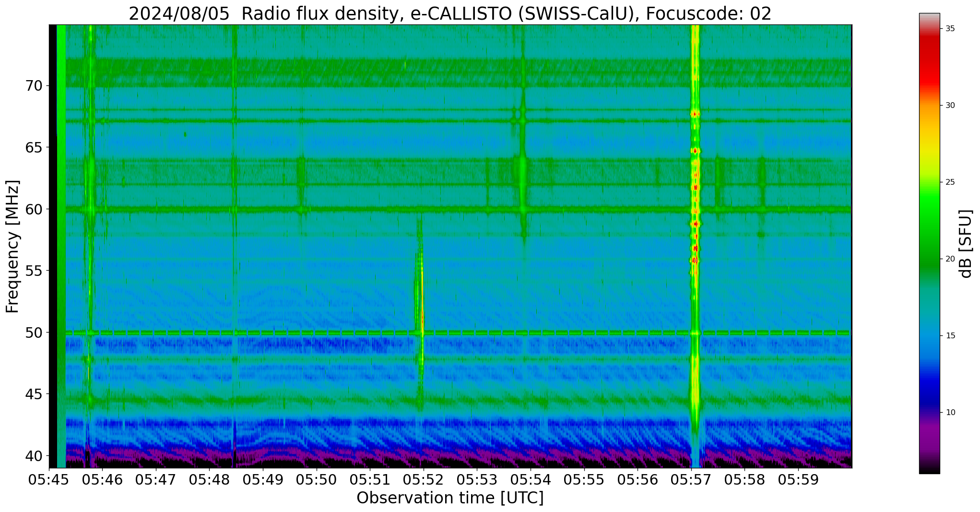980x512 pixels.
Task: Click the 05:52 time tick label
Action: pos(424,479)
